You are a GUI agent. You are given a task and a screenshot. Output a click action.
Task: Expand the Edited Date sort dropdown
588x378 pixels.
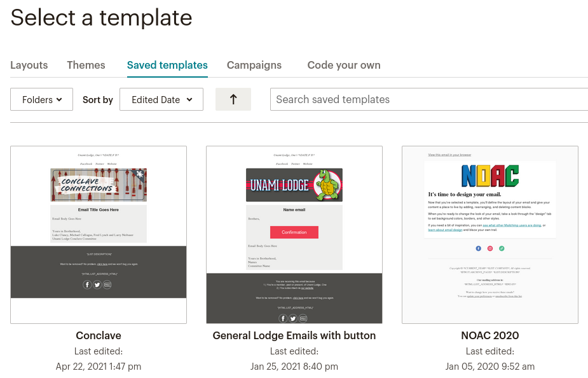(x=161, y=99)
